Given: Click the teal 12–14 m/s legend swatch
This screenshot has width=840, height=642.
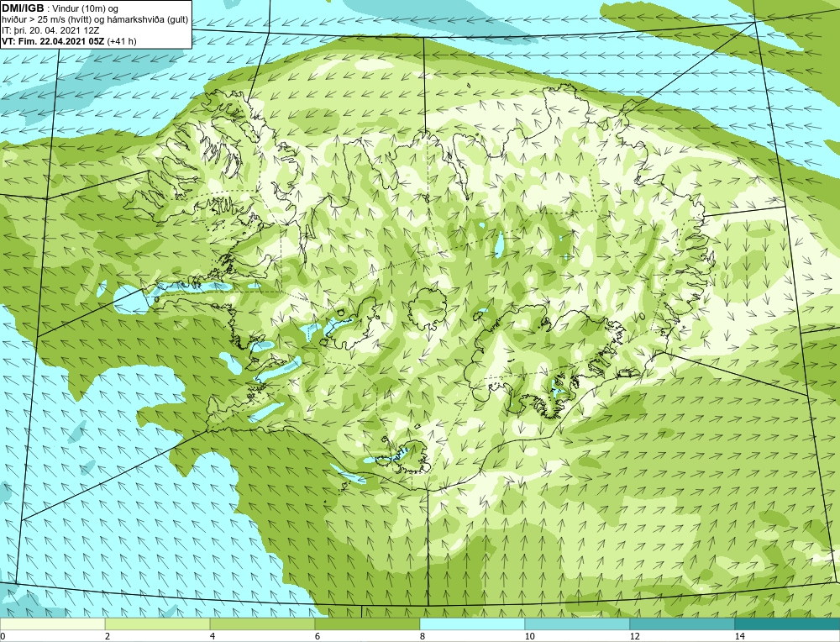Looking at the screenshot, I should (x=682, y=624).
